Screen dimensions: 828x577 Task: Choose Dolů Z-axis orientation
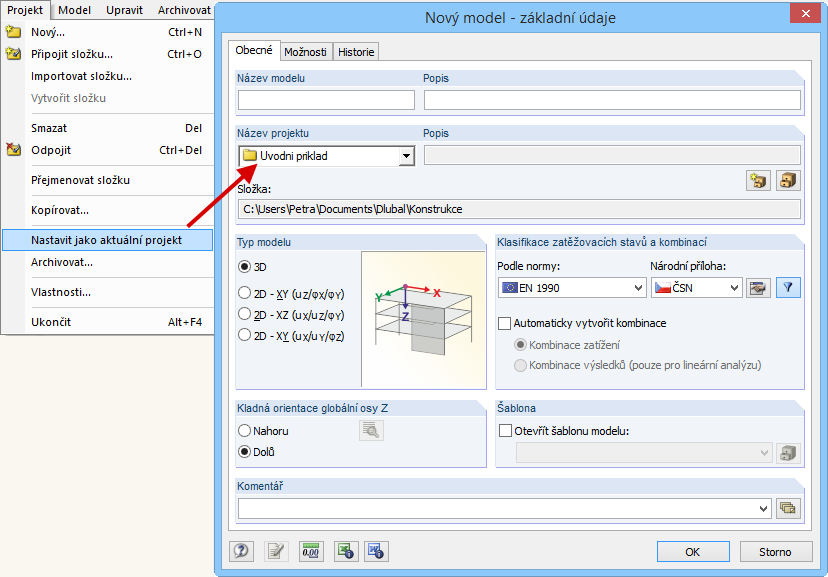pyautogui.click(x=244, y=452)
